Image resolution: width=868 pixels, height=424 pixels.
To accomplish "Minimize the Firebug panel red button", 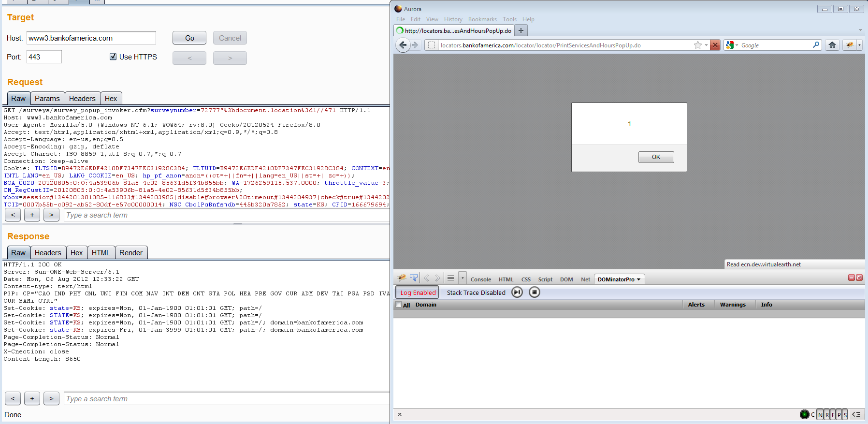I will click(852, 278).
